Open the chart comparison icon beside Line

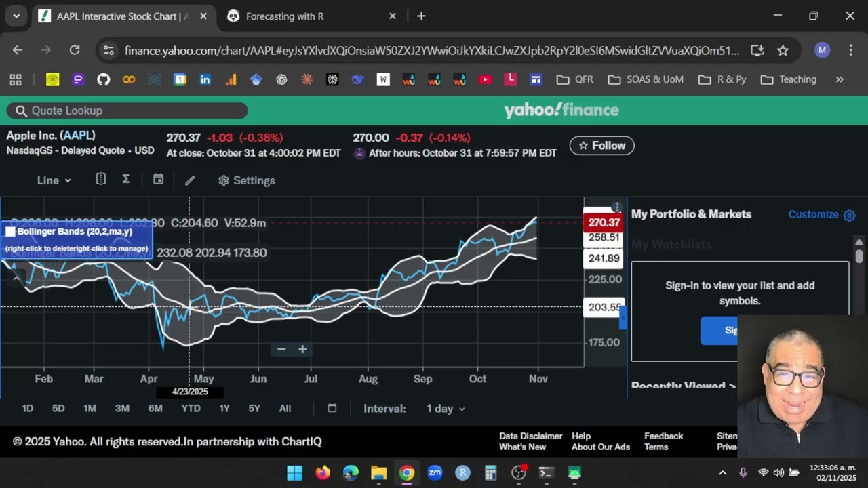coord(100,180)
